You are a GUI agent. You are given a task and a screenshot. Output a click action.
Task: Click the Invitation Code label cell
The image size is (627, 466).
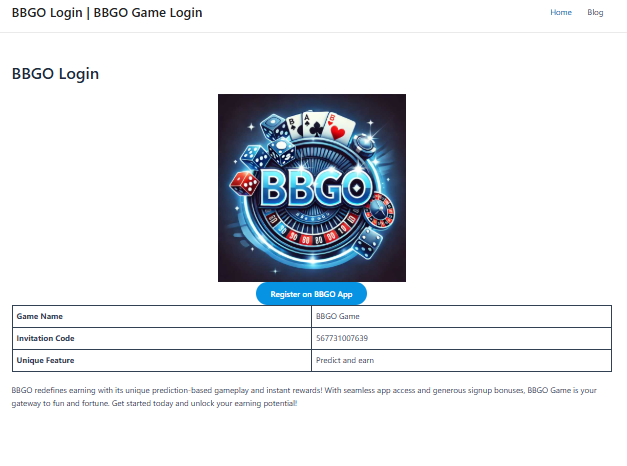point(162,338)
